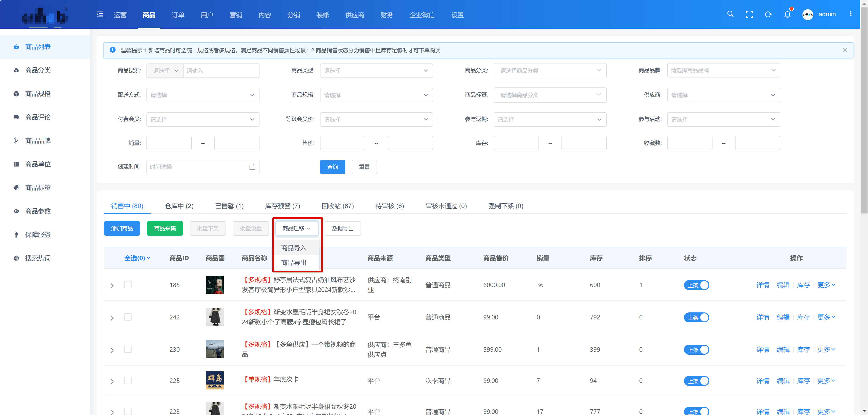This screenshot has height=415, width=868.
Task: Open the 商品类型 dropdown
Action: coord(376,71)
